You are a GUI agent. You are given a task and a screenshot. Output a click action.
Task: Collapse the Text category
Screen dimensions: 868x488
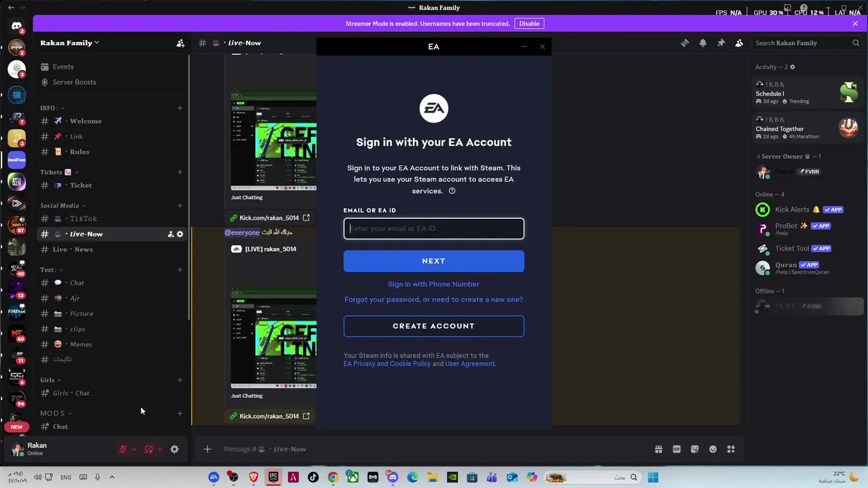click(x=51, y=270)
